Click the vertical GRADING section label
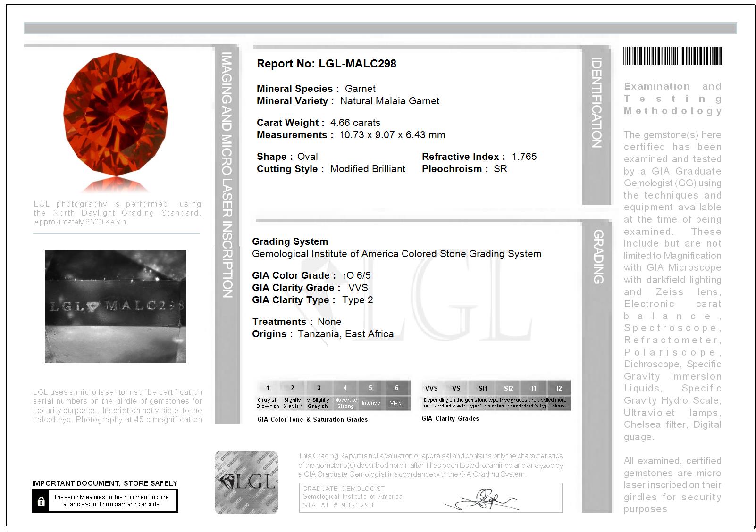 click(598, 257)
